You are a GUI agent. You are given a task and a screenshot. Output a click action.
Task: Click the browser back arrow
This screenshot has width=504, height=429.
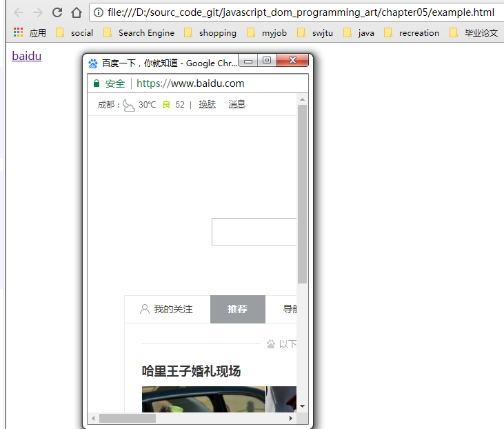(19, 12)
